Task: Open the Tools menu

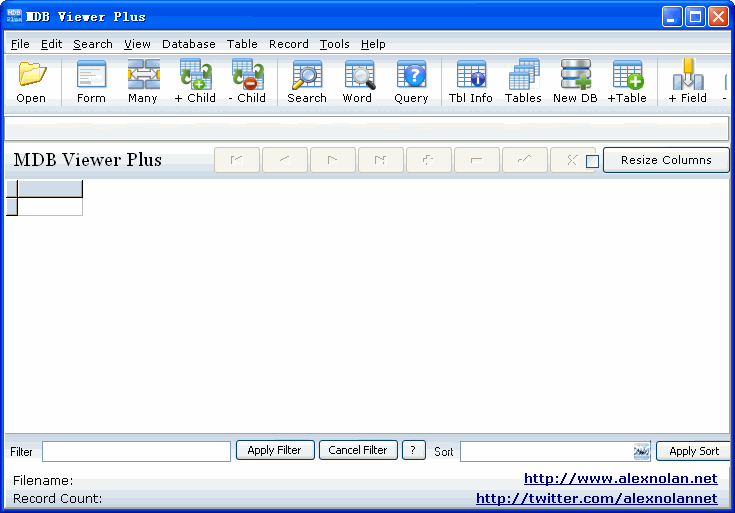Action: pos(335,44)
